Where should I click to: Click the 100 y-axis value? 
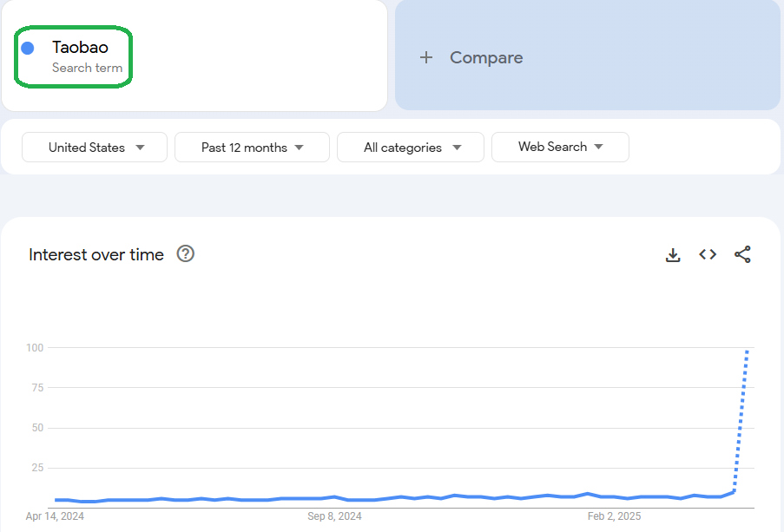35,347
